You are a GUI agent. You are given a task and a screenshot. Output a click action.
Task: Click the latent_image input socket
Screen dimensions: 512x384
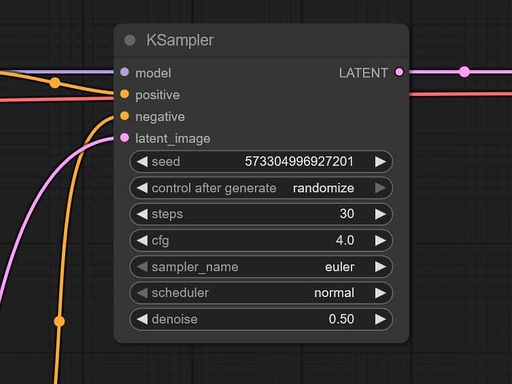[125, 138]
